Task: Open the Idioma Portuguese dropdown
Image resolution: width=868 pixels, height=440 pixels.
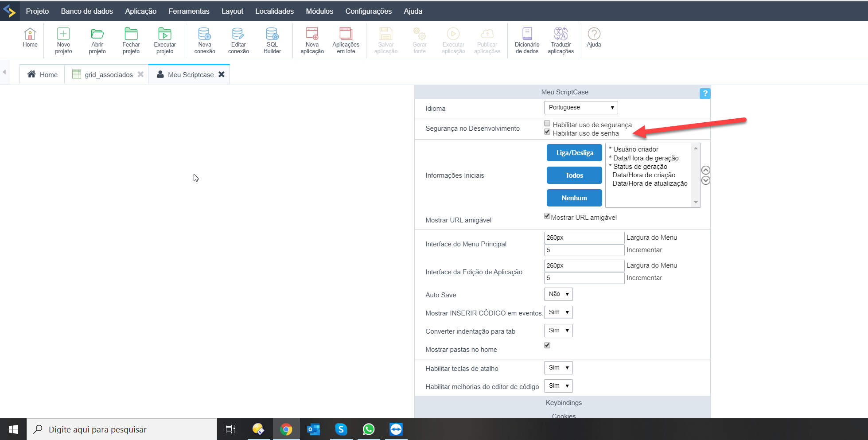Action: (x=581, y=108)
